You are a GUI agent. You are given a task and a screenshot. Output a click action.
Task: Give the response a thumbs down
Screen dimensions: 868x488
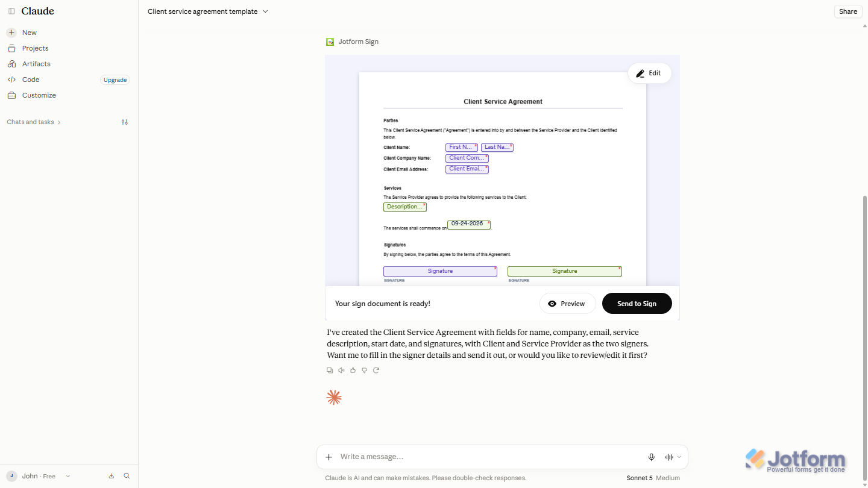365,371
